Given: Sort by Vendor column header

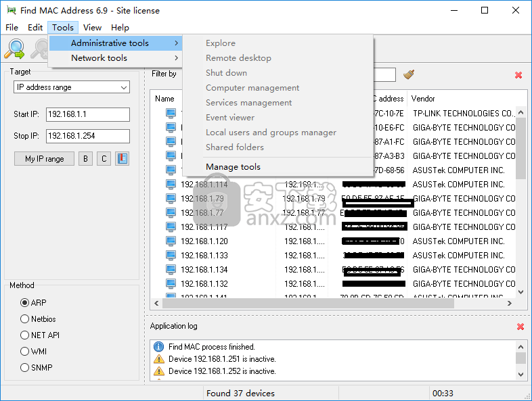Looking at the screenshot, I should pos(423,99).
